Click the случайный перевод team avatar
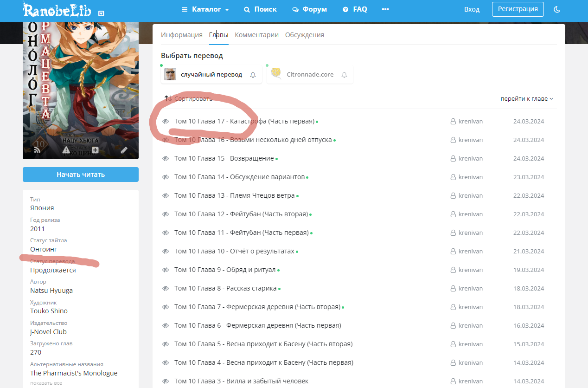588x388 pixels. tap(170, 74)
